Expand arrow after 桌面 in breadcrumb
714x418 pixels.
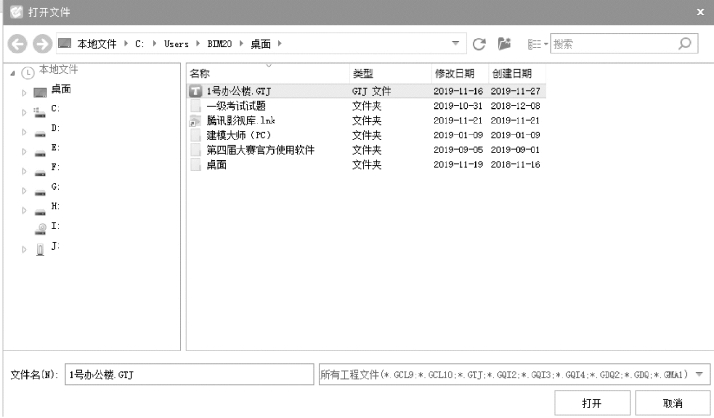280,44
